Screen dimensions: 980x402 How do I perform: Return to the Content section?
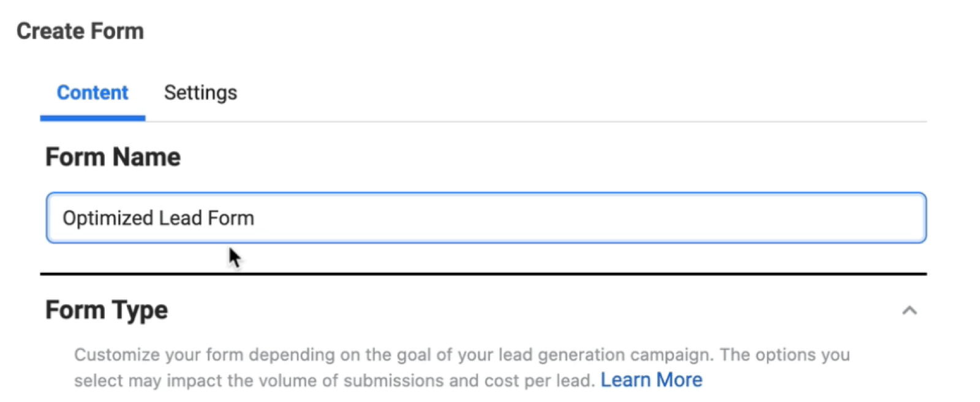92,93
